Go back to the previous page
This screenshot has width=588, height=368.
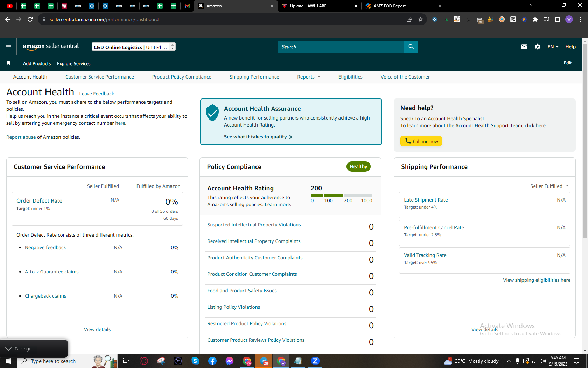click(x=8, y=19)
